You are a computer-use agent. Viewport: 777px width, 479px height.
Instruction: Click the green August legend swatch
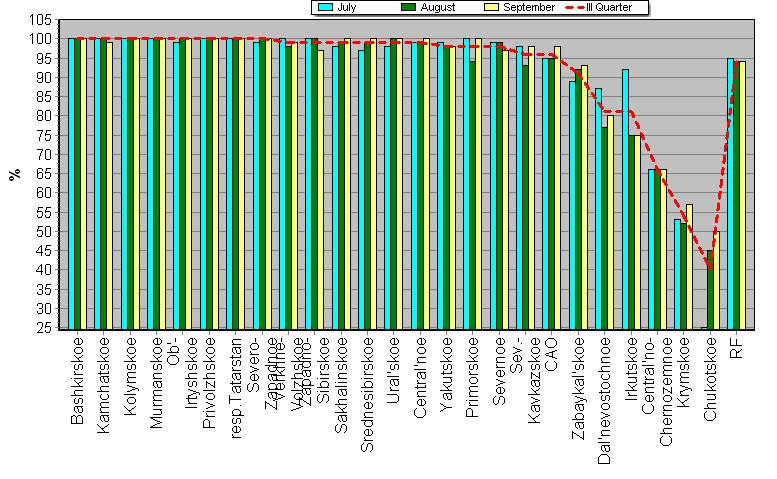click(x=409, y=7)
